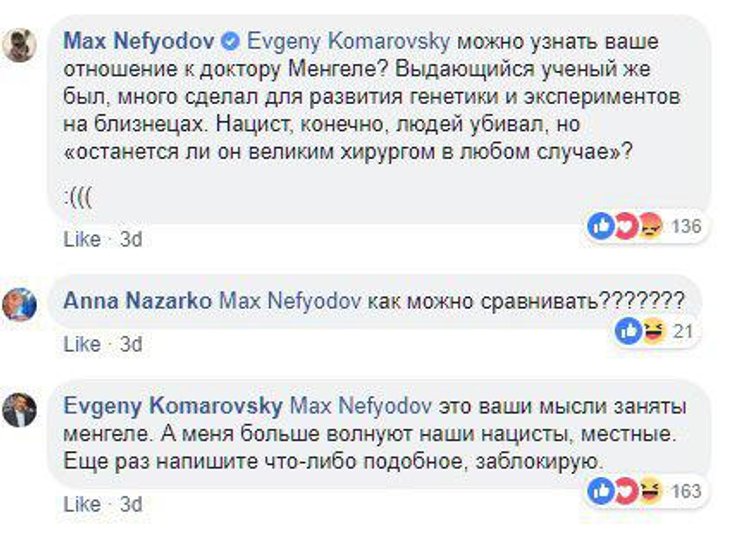Image resolution: width=740 pixels, height=533 pixels.
Task: View the 136 reactions count
Action: (686, 227)
